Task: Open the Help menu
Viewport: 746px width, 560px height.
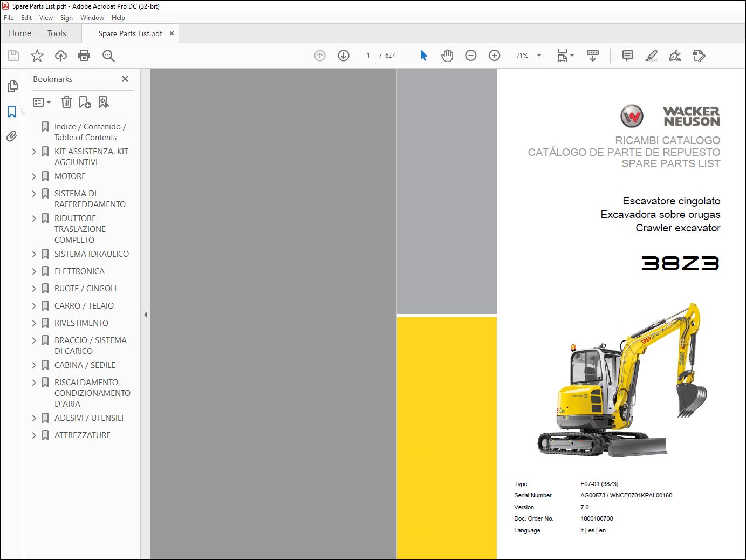Action: pos(118,18)
